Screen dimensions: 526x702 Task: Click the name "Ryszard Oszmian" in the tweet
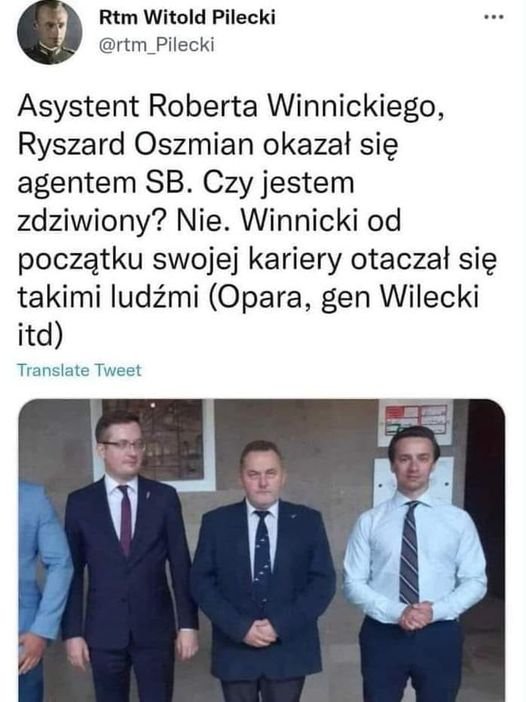(136, 146)
